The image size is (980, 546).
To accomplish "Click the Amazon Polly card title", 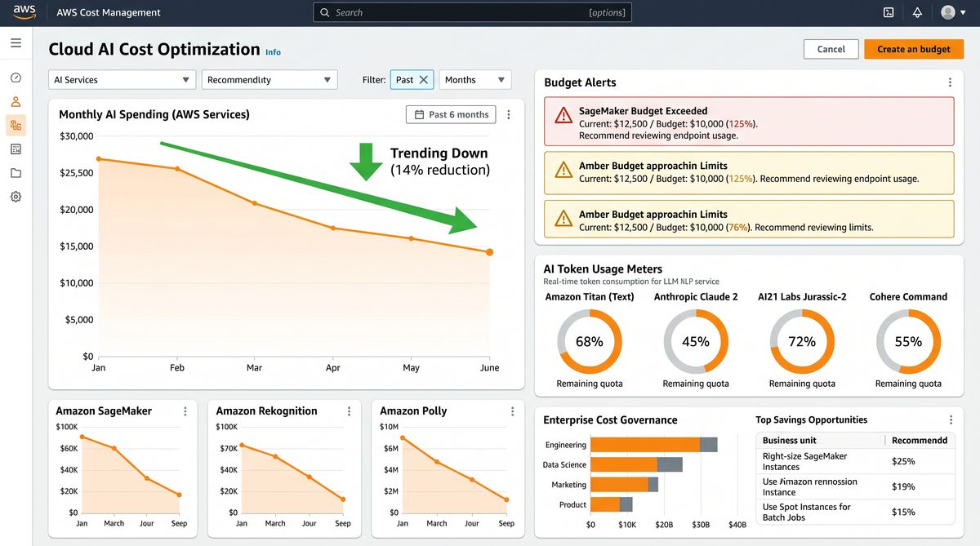I will pos(413,411).
